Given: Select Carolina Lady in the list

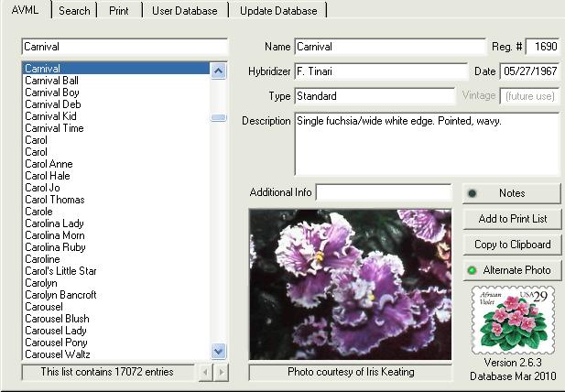Looking at the screenshot, I should click(116, 223).
